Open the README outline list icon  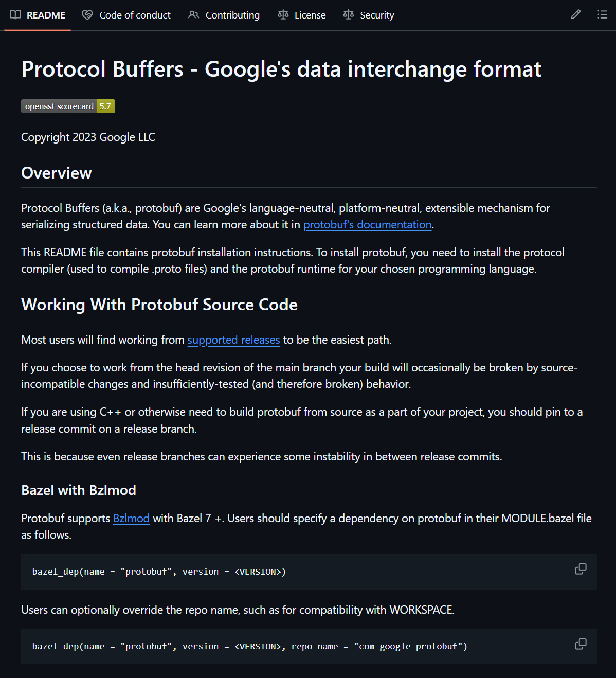coord(602,14)
